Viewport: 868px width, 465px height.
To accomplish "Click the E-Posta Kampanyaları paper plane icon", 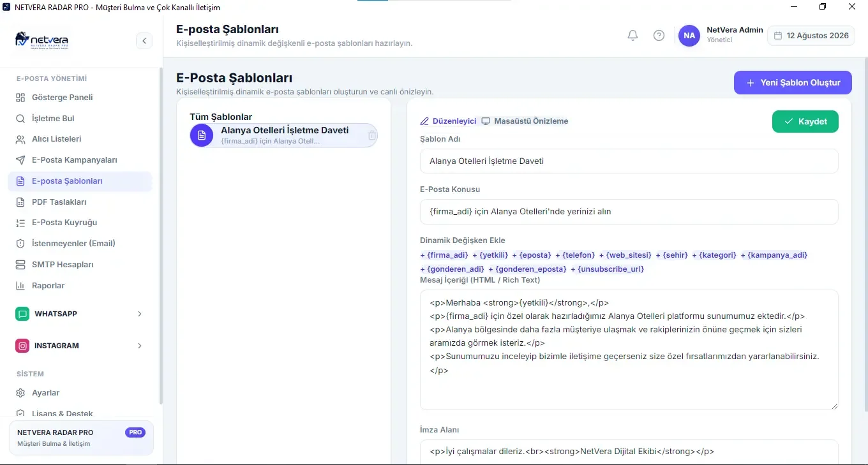I will [x=20, y=160].
